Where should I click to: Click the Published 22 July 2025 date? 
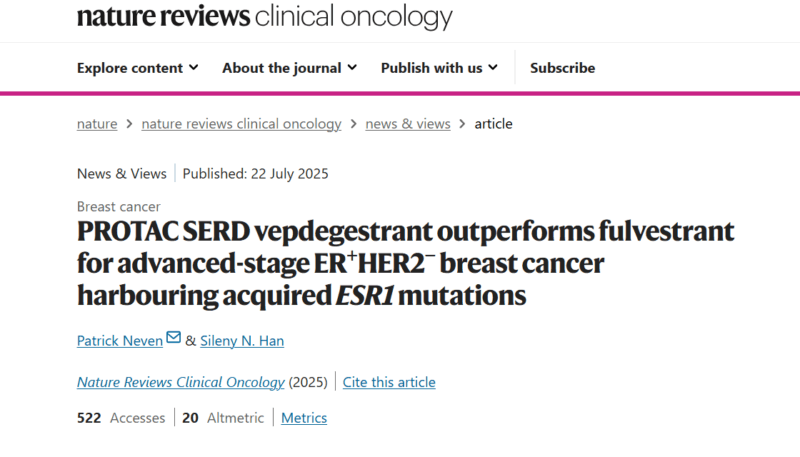coord(255,174)
